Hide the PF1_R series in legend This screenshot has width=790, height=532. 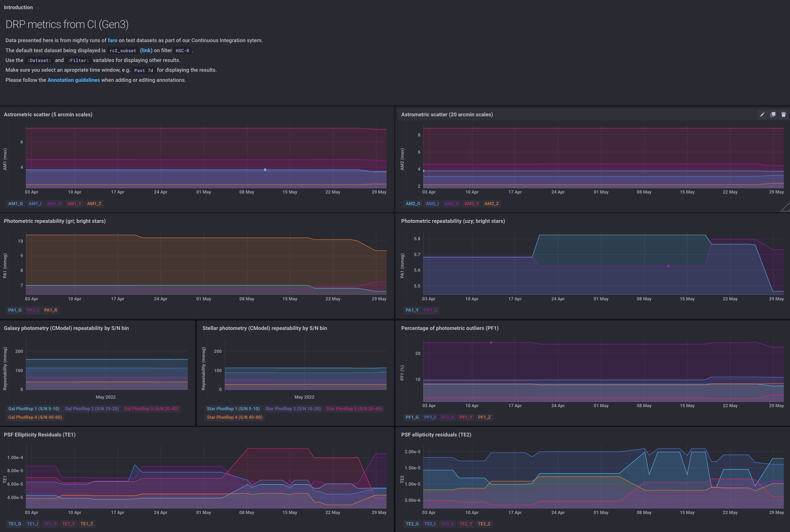coord(448,417)
